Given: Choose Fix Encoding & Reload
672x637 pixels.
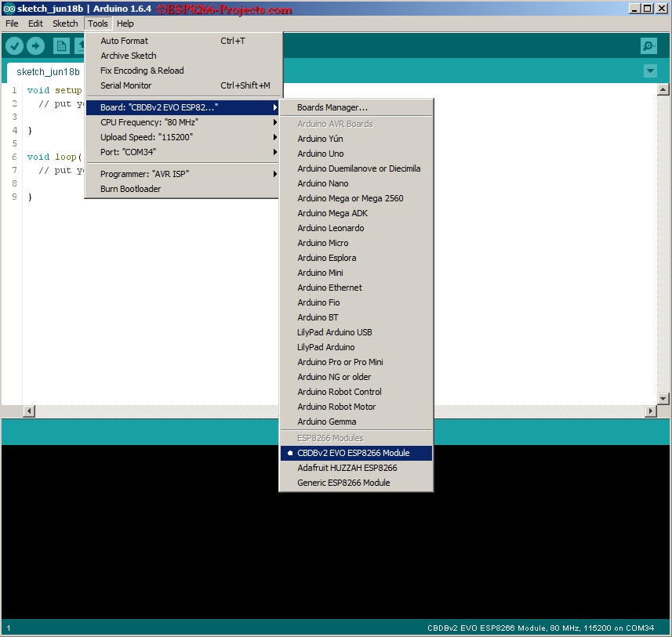Looking at the screenshot, I should (x=183, y=71).
